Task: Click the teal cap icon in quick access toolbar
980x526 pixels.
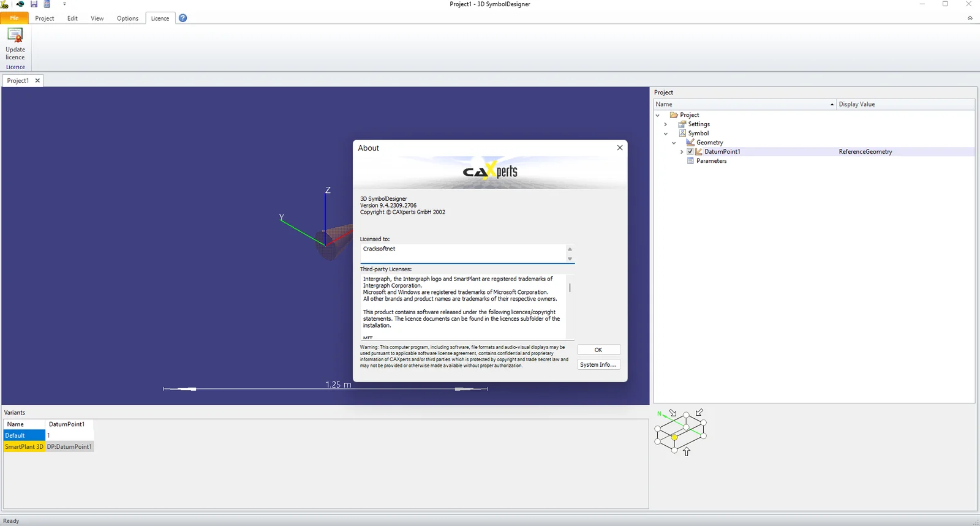Action: (x=20, y=4)
